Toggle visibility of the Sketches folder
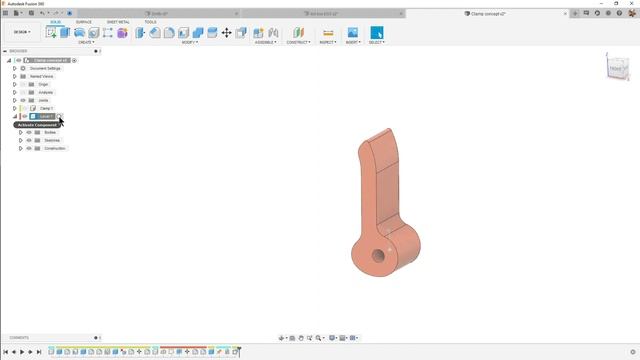The height and width of the screenshot is (360, 640). pyautogui.click(x=29, y=140)
